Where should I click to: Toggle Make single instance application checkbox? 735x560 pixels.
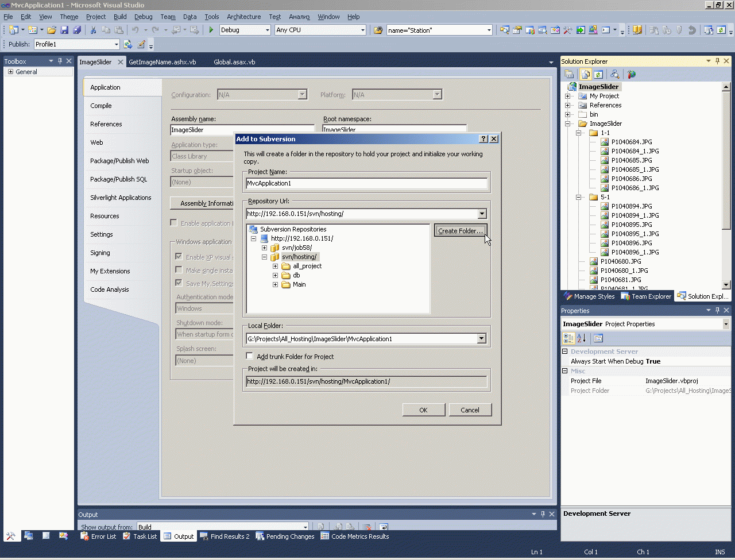click(179, 270)
